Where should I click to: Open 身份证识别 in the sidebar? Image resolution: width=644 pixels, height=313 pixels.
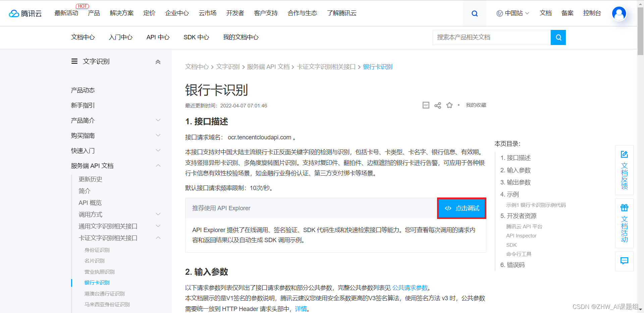tap(97, 250)
